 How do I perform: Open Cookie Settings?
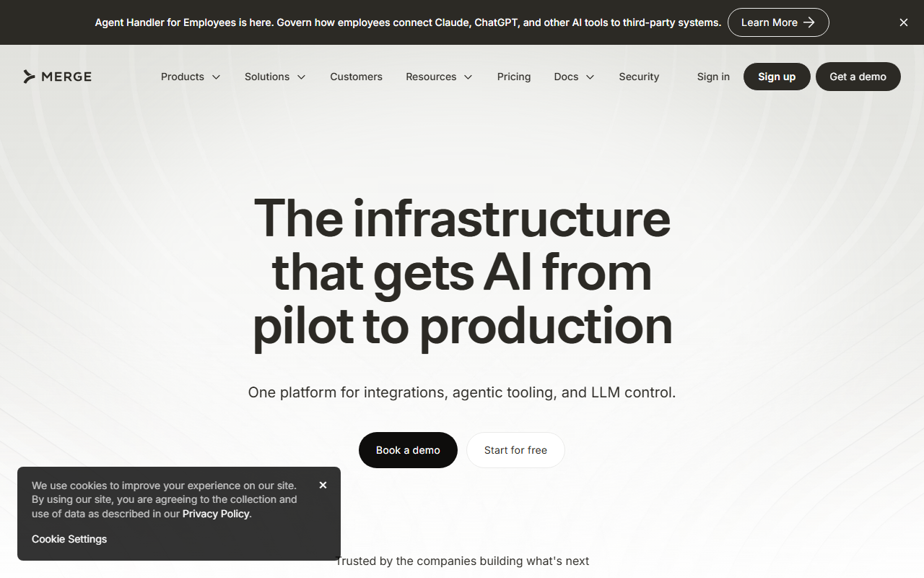[x=69, y=539]
